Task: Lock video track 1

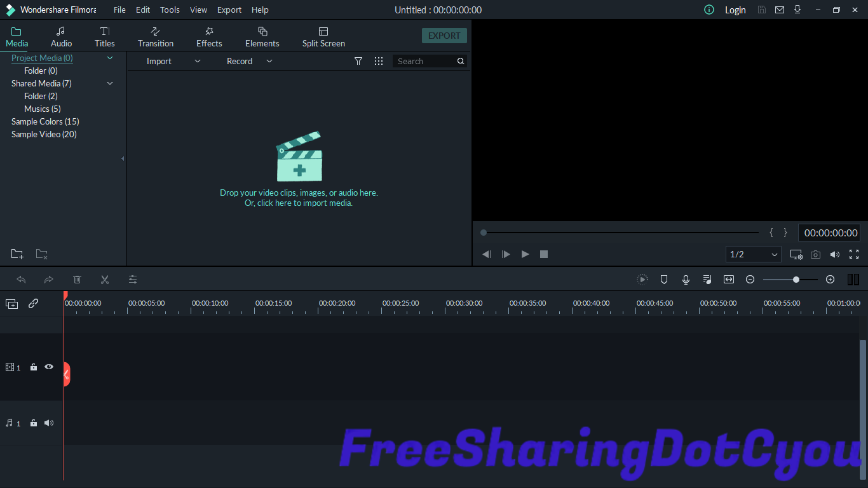Action: click(x=34, y=367)
